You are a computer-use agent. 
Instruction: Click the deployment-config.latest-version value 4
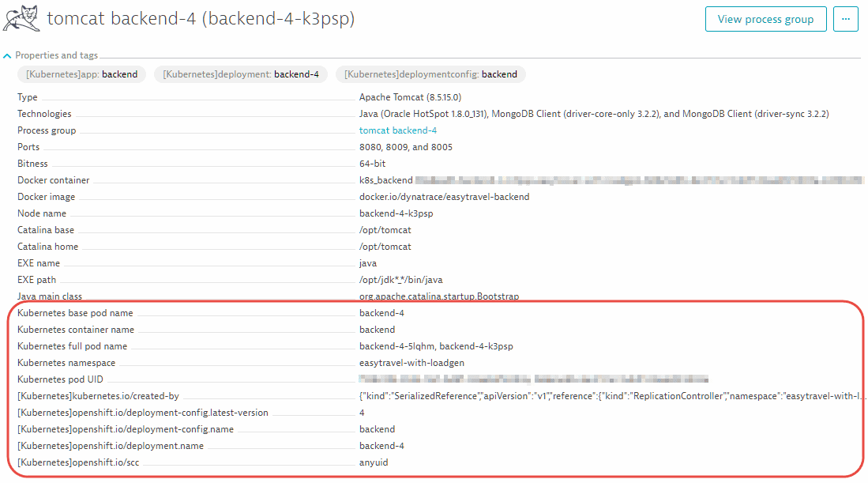point(362,413)
